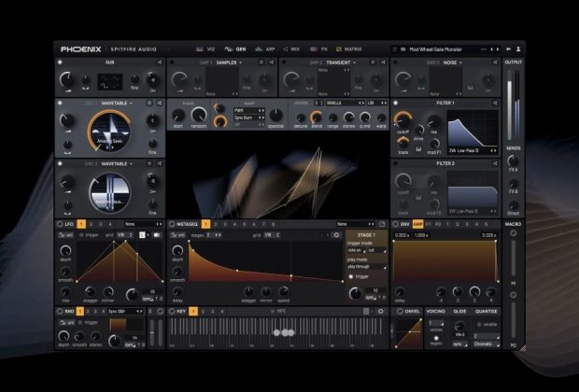Toggle the ENV section power
Viewport: 579px width, 392px height.
coord(395,224)
